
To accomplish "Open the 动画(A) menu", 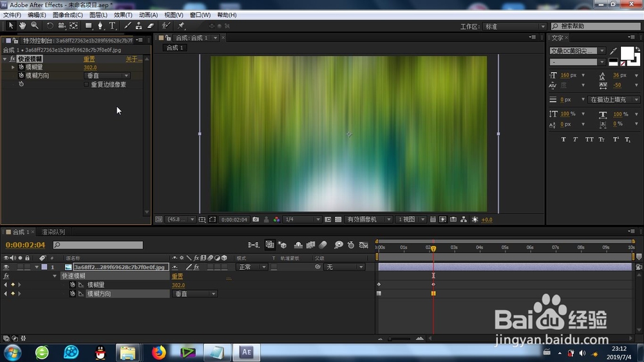I will 148,15.
